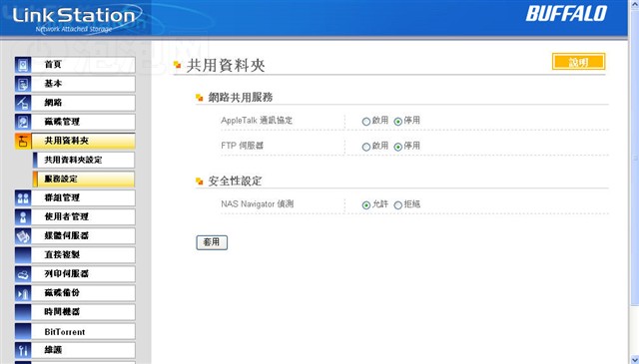639x364 pixels.
Task: Click the 磁碟備份 backup icon
Action: pyautogui.click(x=23, y=293)
